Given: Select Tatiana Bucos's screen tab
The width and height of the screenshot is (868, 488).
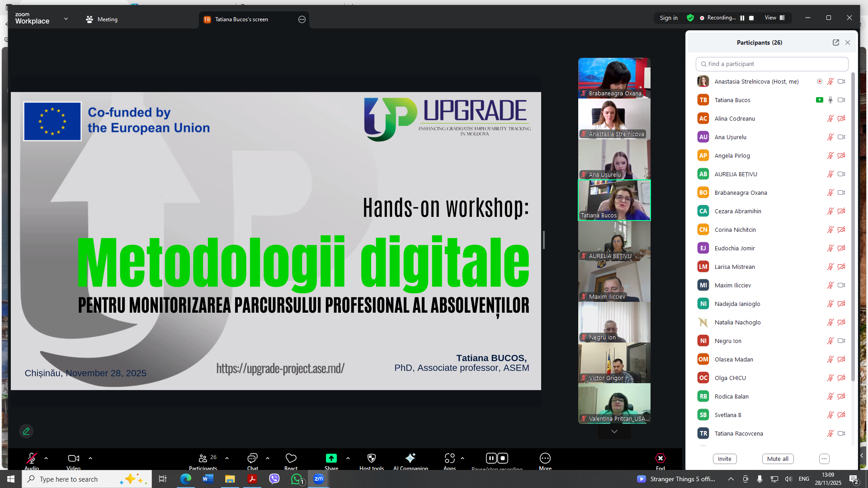Looking at the screenshot, I should 242,19.
